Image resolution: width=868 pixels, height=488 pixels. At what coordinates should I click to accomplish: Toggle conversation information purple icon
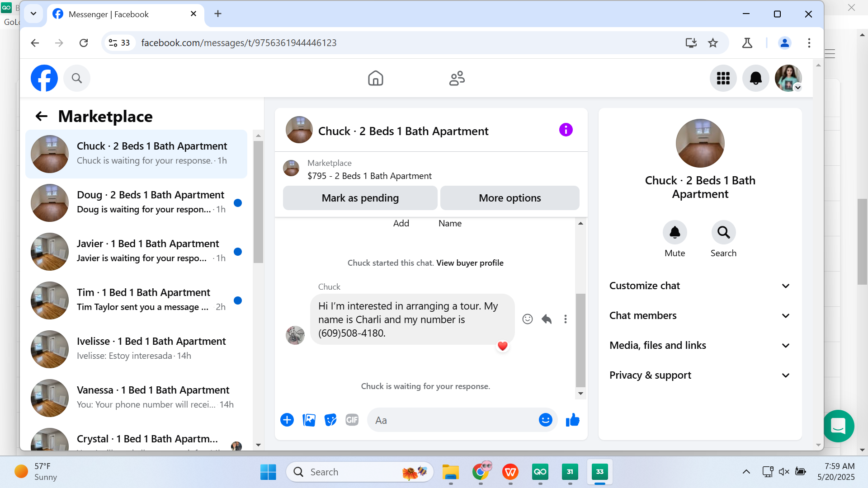click(566, 130)
